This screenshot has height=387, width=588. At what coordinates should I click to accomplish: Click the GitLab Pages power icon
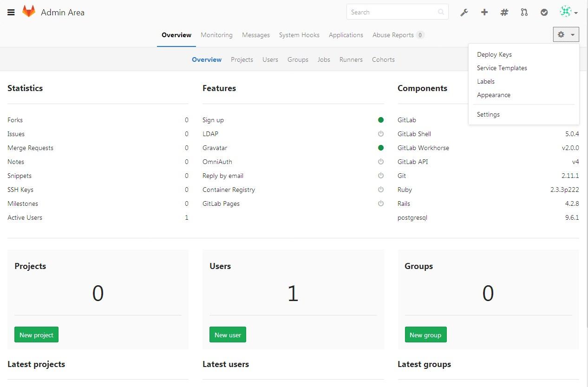(x=381, y=203)
